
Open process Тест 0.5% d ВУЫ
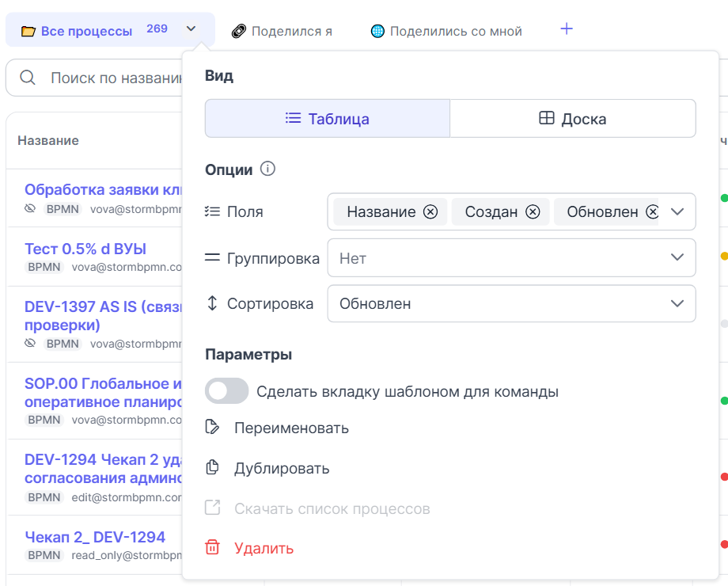[x=85, y=249]
